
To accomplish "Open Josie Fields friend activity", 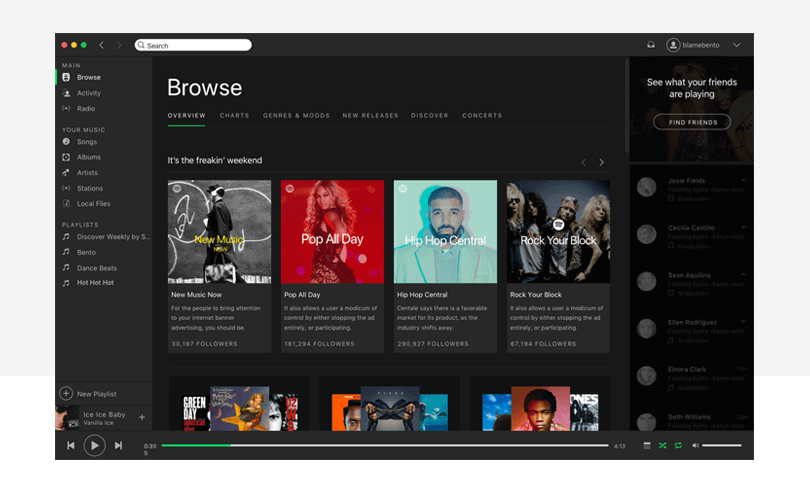I will pyautogui.click(x=692, y=188).
